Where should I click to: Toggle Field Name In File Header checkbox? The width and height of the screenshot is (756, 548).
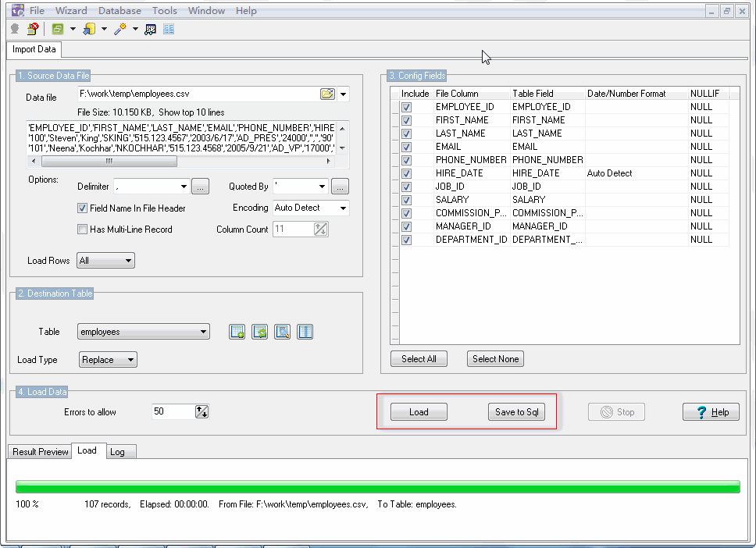pos(83,208)
